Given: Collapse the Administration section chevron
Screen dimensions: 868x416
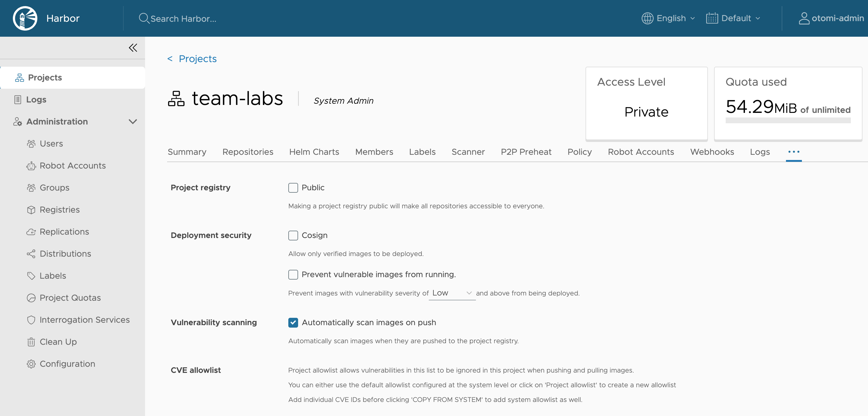Looking at the screenshot, I should point(133,122).
